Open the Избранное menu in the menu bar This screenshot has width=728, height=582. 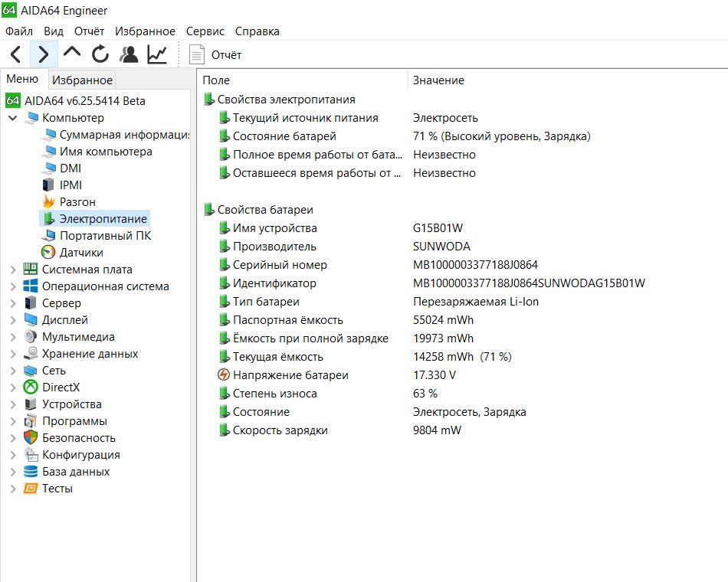[146, 31]
